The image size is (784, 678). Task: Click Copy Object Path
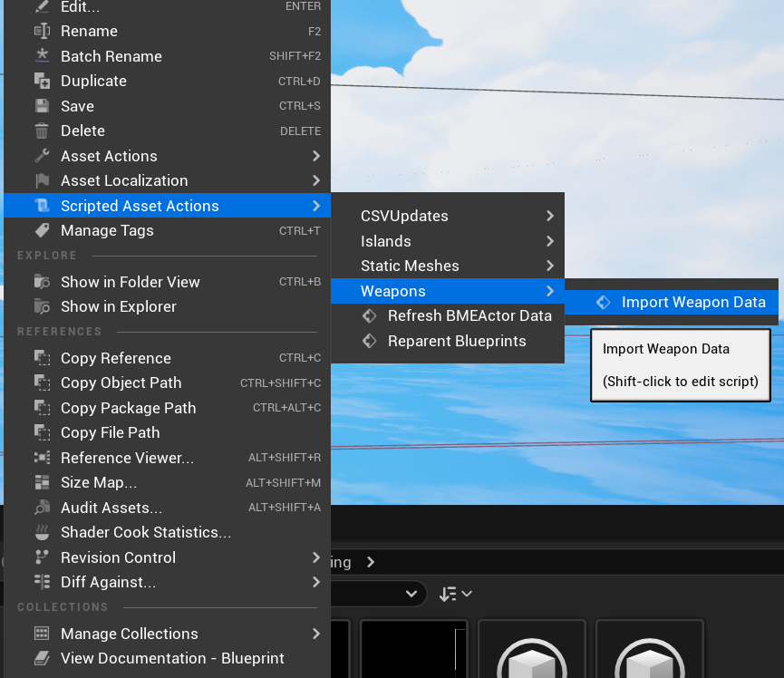click(x=121, y=383)
